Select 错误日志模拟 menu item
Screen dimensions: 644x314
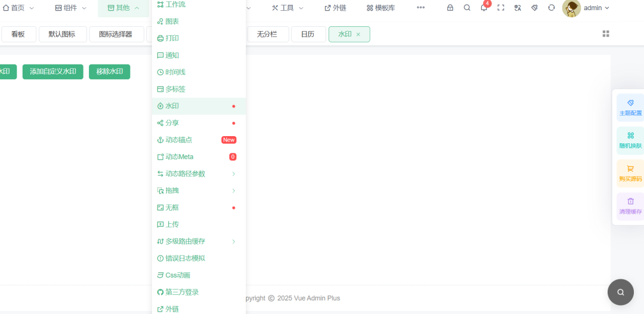click(x=199, y=258)
